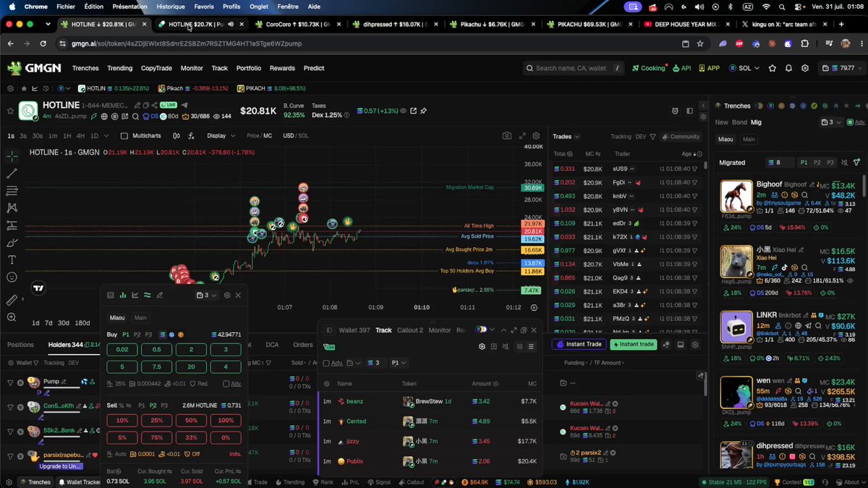The image size is (868, 488).
Task: Click the Telegram icon next to HOTLINE
Action: point(184,105)
